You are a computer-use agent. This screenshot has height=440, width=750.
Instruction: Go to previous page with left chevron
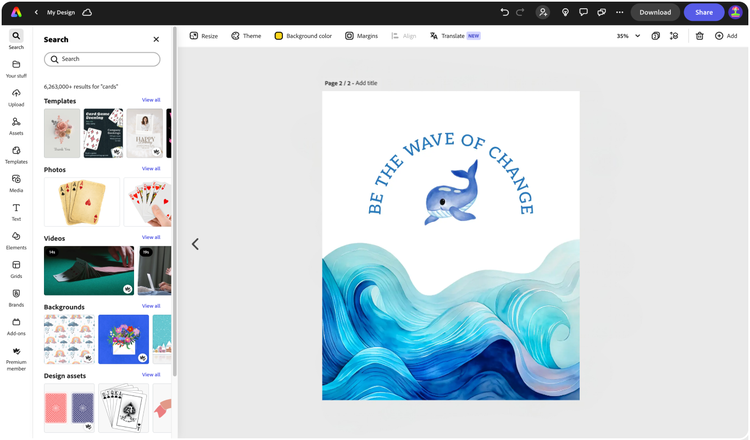tap(195, 244)
